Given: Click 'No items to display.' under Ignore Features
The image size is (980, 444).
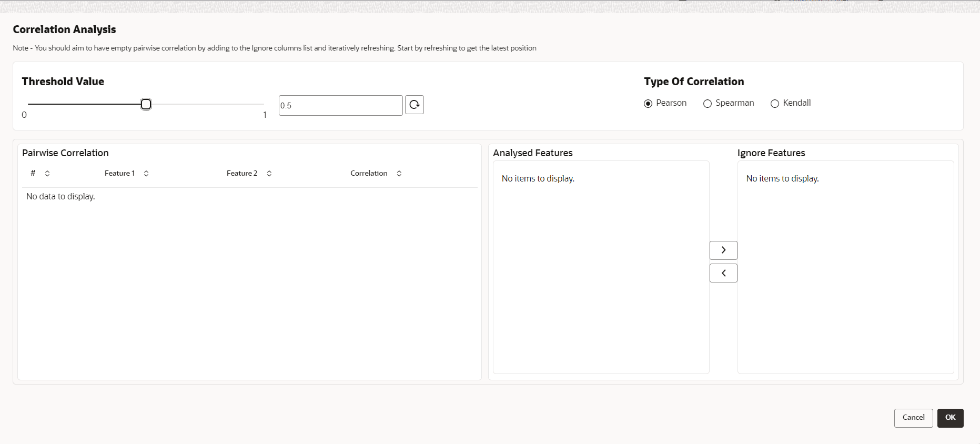Looking at the screenshot, I should tap(783, 179).
